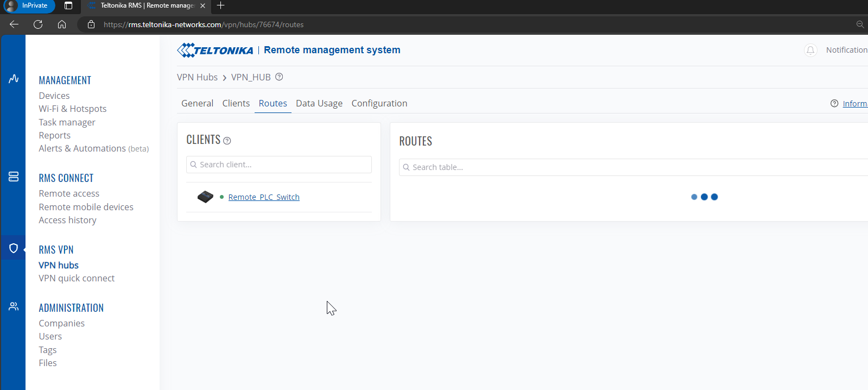Close the Teltonika RMS browser tab

click(x=202, y=5)
